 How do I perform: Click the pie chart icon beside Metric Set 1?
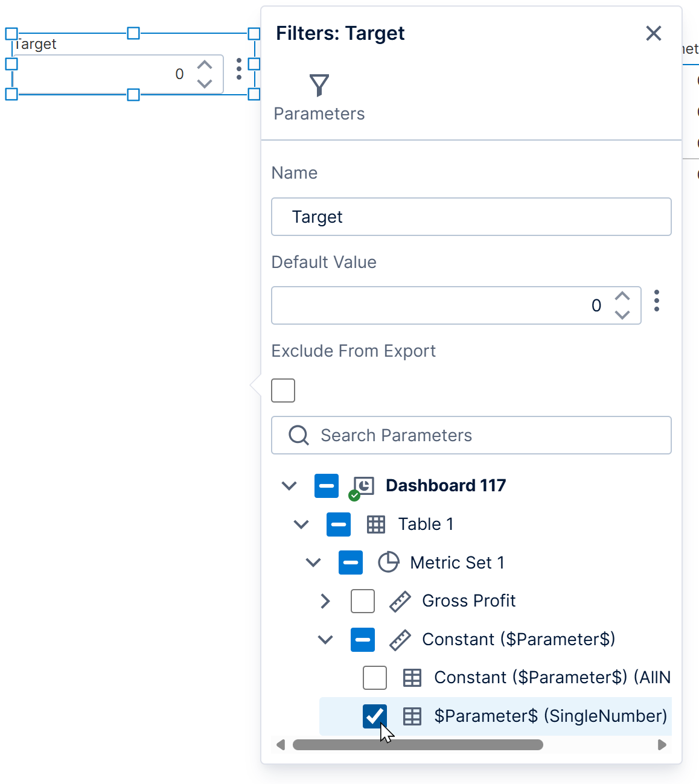389,562
